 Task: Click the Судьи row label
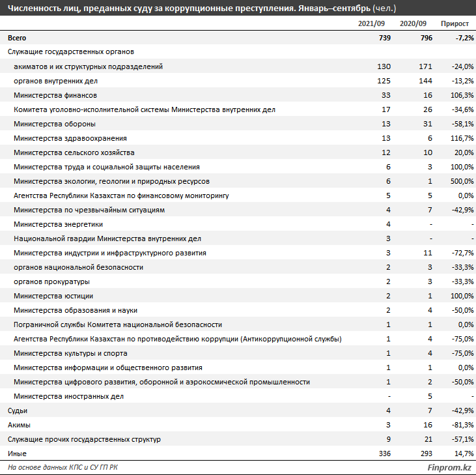coord(18,410)
